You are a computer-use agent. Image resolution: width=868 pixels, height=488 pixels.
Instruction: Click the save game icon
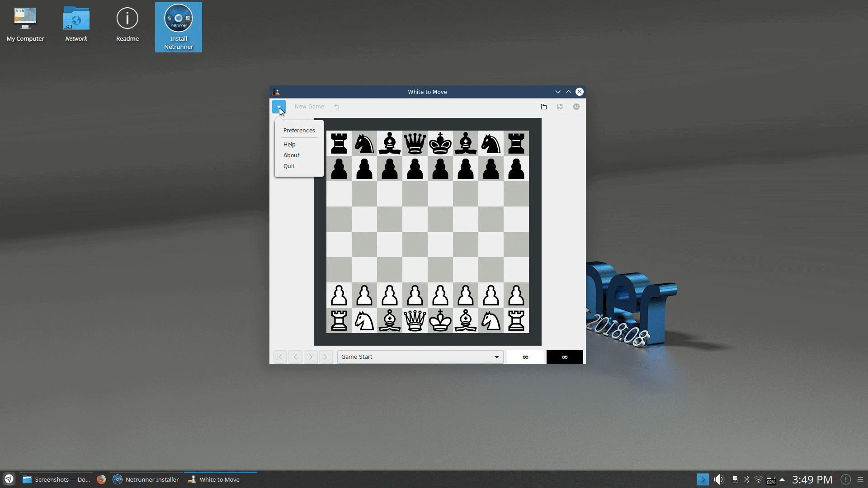click(x=560, y=106)
